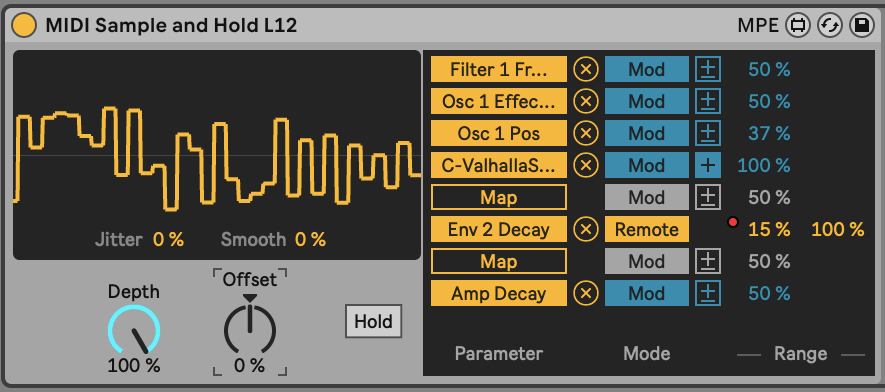This screenshot has height=392, width=885.
Task: Click the Offset knob
Action: click(250, 330)
